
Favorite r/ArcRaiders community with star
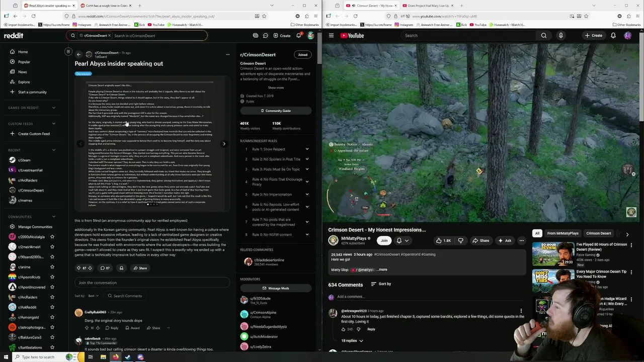pos(52,297)
